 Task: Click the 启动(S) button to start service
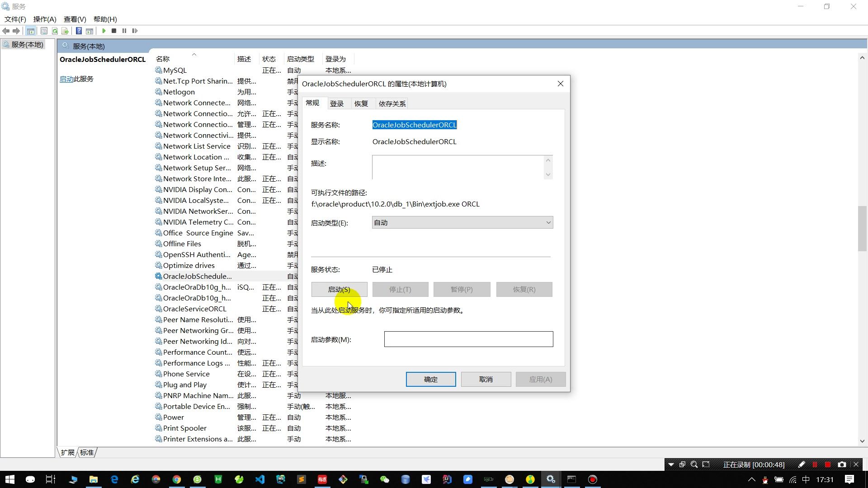[339, 289]
